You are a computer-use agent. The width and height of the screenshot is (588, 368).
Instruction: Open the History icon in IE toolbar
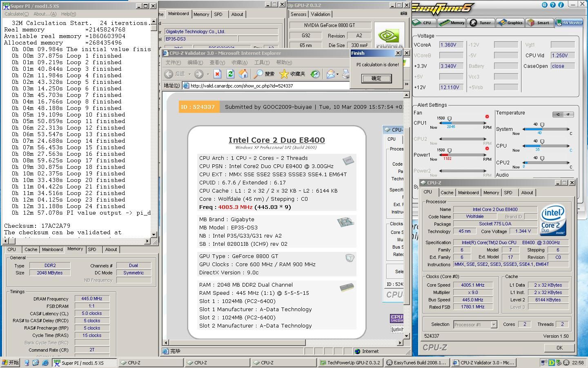tap(315, 74)
